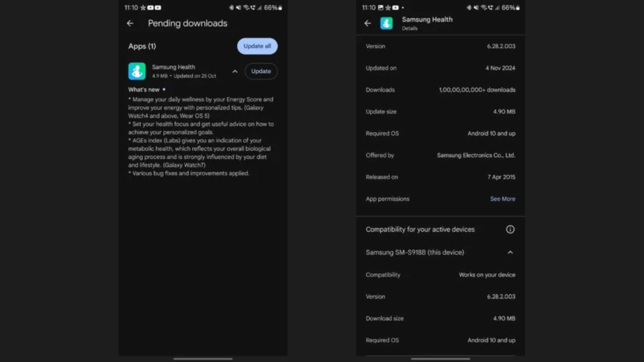Tap Update button for Samsung Health

click(261, 71)
